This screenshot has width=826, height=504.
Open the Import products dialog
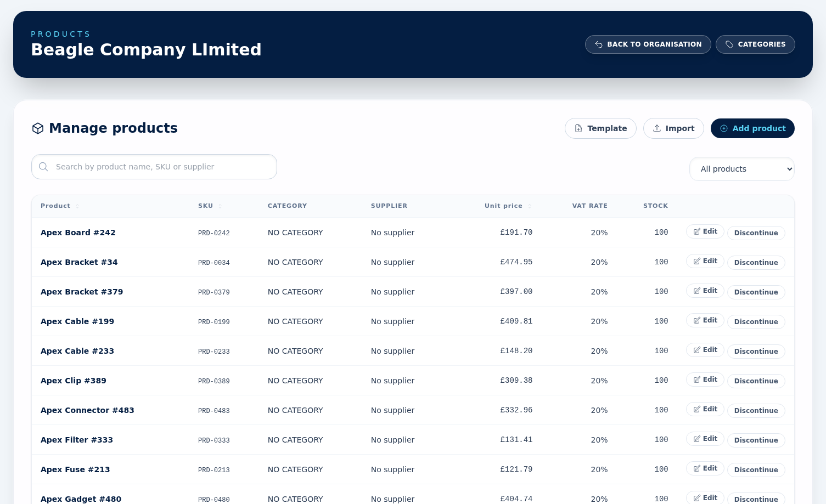(x=673, y=128)
